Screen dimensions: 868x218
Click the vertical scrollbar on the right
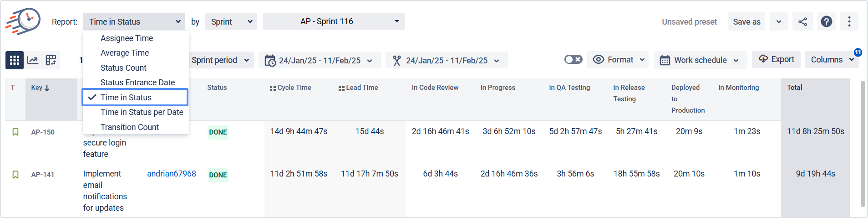pyautogui.click(x=863, y=144)
